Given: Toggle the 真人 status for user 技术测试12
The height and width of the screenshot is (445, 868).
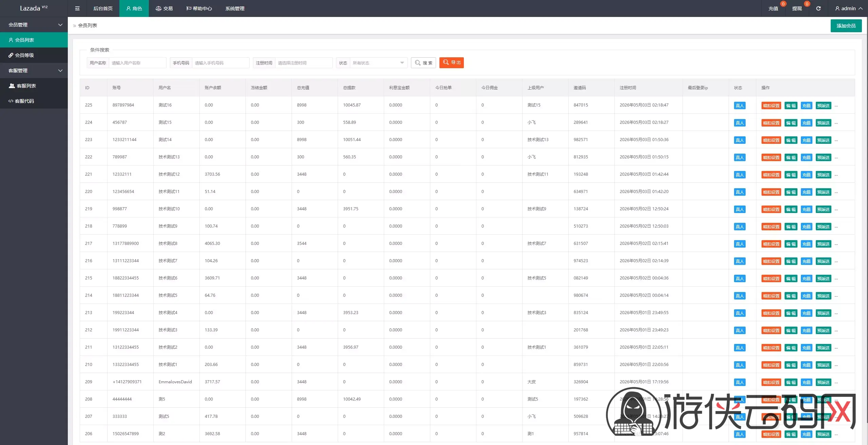Looking at the screenshot, I should click(739, 175).
